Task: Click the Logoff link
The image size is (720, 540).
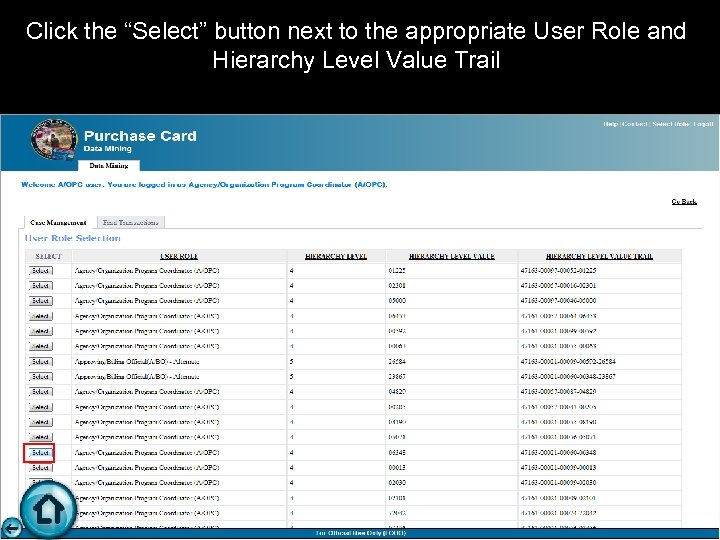Action: tap(703, 124)
